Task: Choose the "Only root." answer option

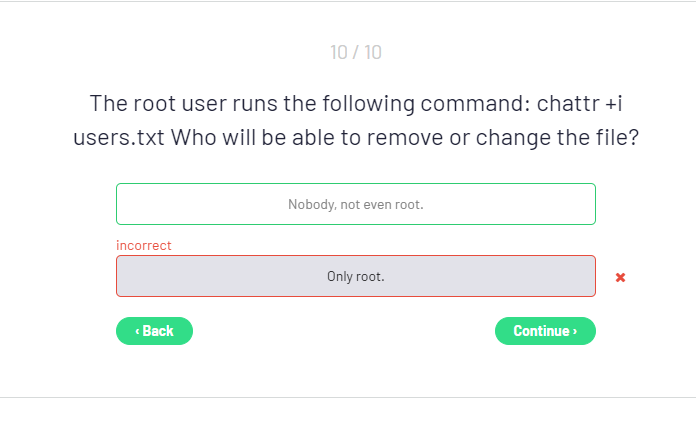Action: click(x=355, y=276)
